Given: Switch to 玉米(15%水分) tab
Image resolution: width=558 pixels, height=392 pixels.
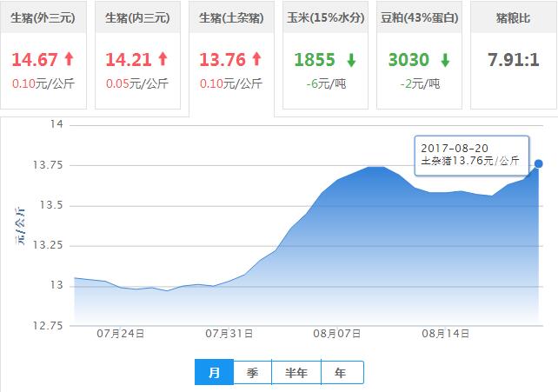Looking at the screenshot, I should click(x=325, y=55).
